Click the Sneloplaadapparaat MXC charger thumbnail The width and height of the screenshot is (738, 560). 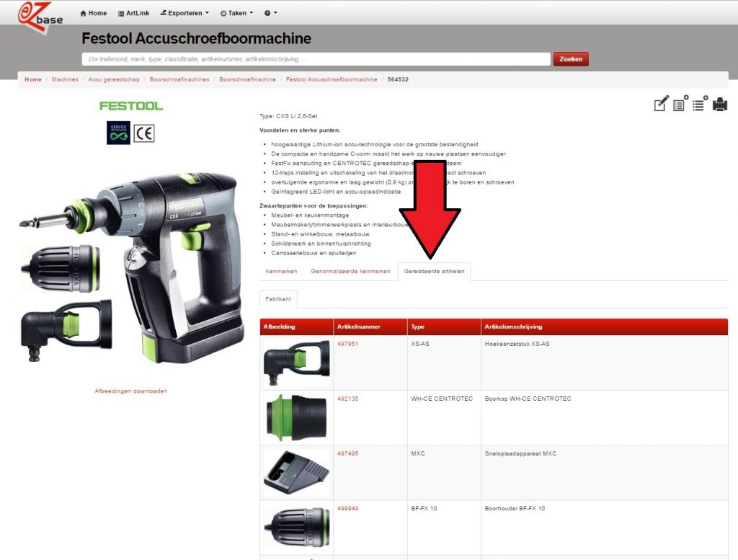296,473
